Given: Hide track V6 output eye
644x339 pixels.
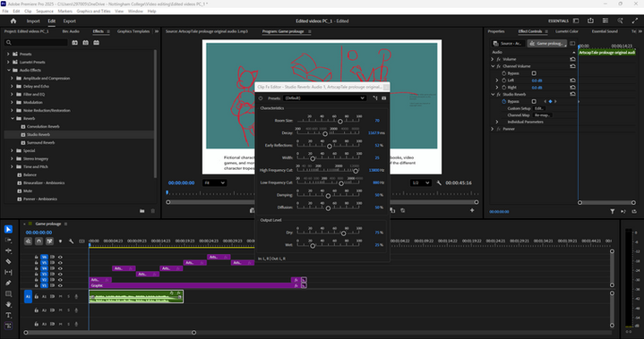Looking at the screenshot, I should tap(60, 257).
